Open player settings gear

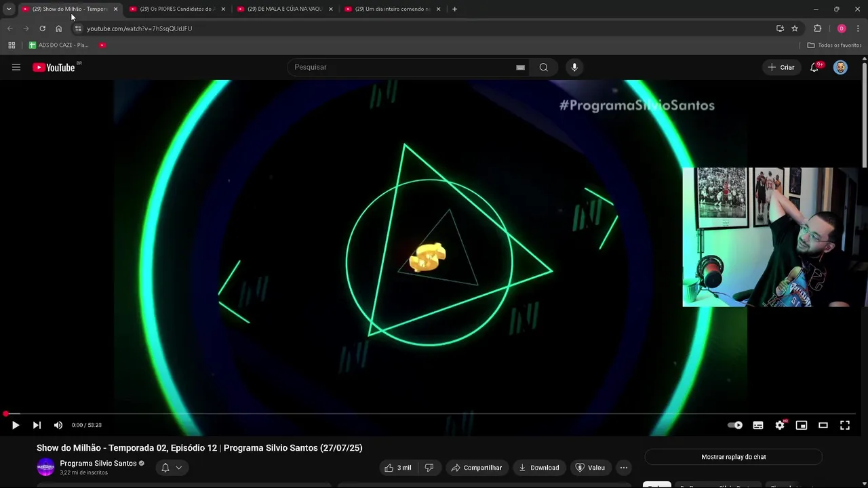pos(780,425)
